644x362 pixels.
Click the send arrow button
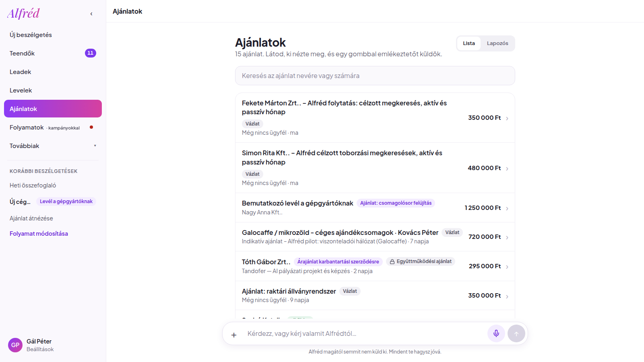(516, 333)
